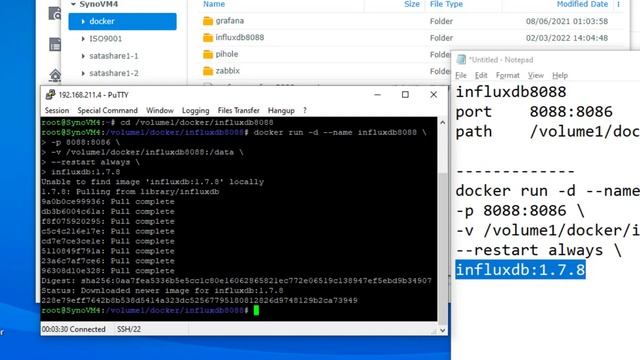Image resolution: width=640 pixels, height=360 pixels.
Task: Click the Notepad icon in the Untitled title bar
Action: click(461, 60)
